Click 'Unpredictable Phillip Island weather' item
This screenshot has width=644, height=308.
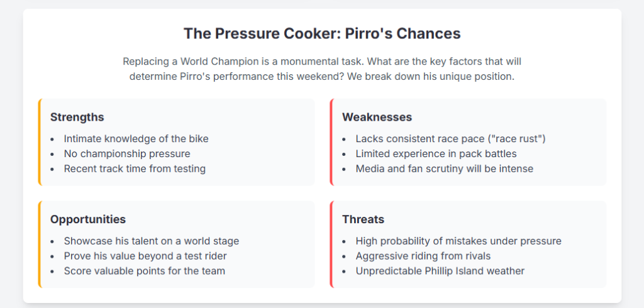pyautogui.click(x=440, y=271)
